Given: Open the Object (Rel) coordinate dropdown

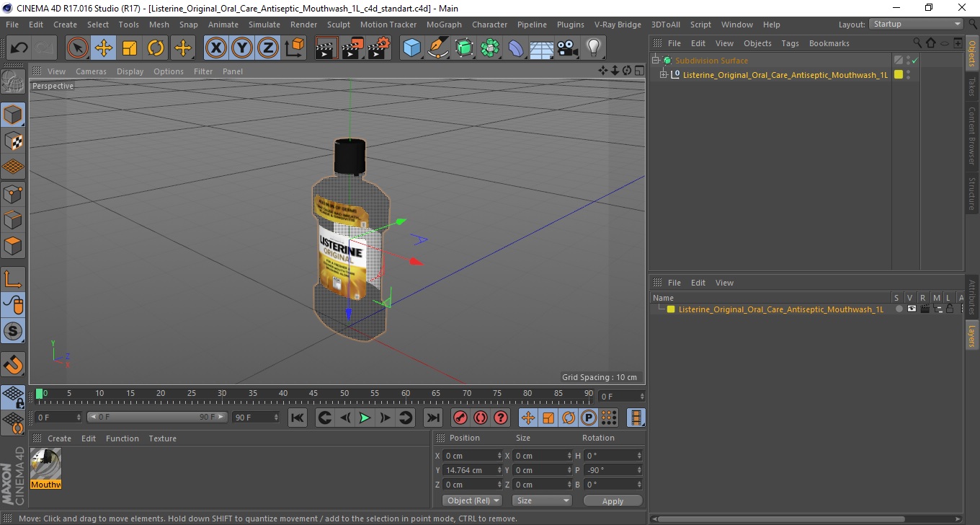Looking at the screenshot, I should tap(472, 500).
